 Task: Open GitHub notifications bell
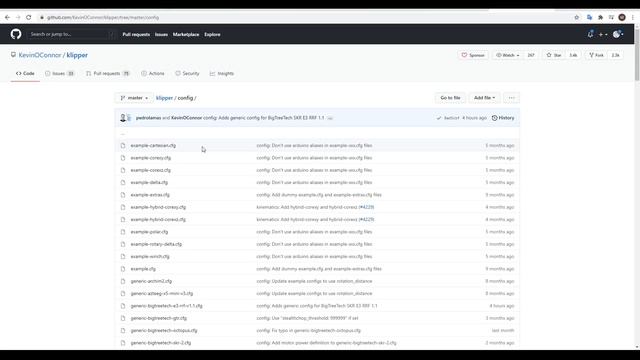coord(590,34)
